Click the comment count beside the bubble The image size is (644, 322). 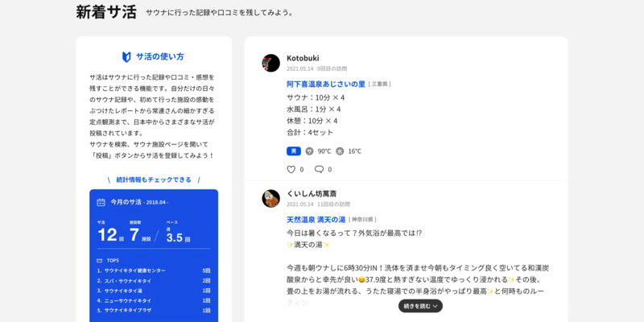pyautogui.click(x=330, y=169)
